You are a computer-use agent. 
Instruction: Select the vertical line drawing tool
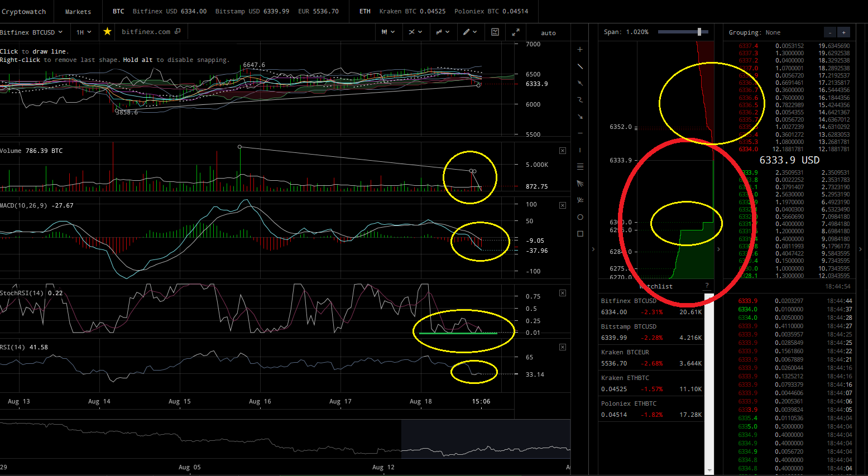tap(580, 150)
